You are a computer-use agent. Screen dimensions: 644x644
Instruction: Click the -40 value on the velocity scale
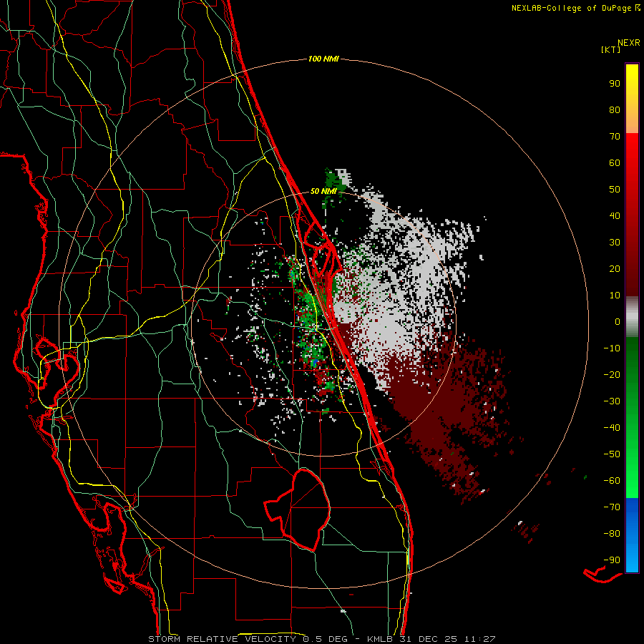(612, 428)
